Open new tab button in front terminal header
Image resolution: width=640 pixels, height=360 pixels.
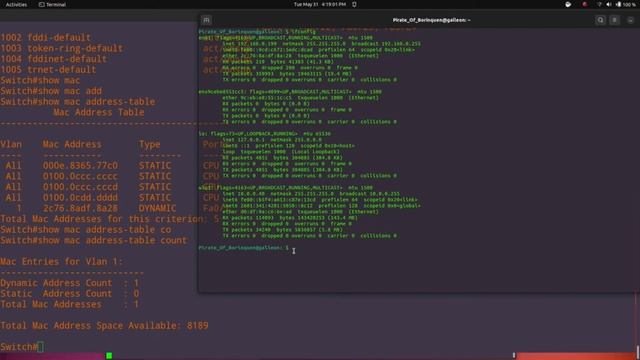point(207,20)
